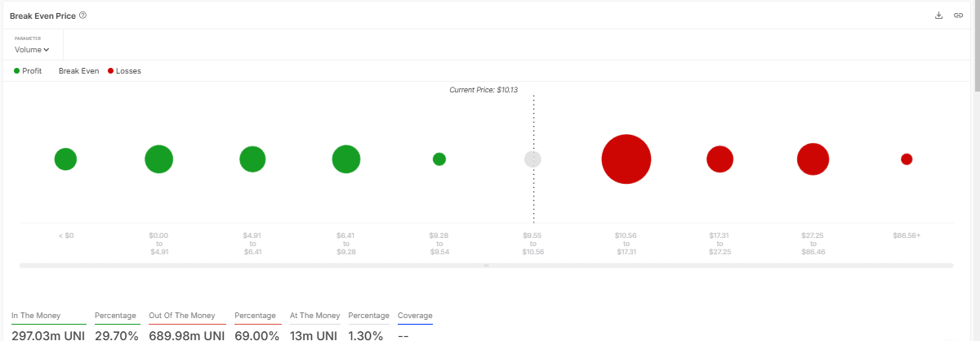
Task: Click the green bubble for < $0 range
Action: [x=65, y=159]
